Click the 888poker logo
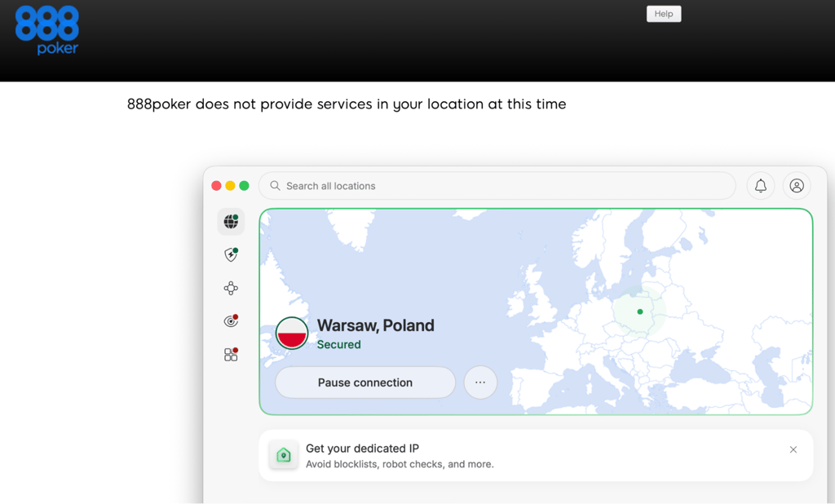 (x=46, y=30)
